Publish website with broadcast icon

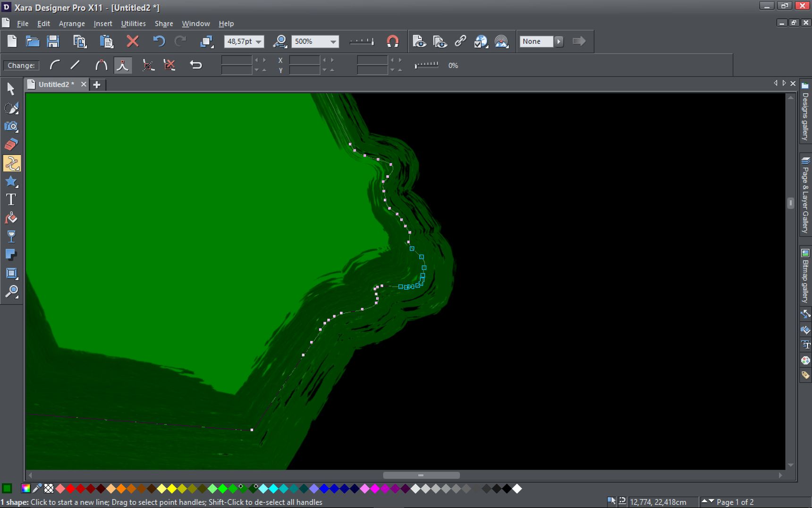[501, 42]
